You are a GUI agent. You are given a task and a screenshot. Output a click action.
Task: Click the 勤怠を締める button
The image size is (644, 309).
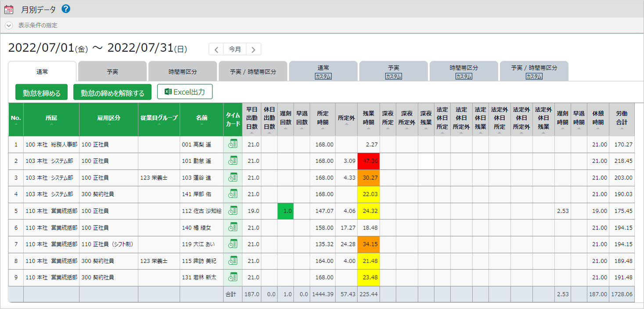point(42,93)
